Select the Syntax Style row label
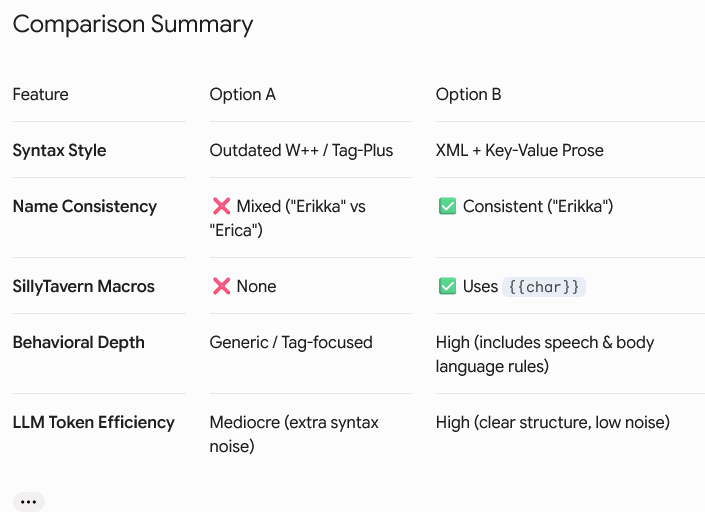 59,150
